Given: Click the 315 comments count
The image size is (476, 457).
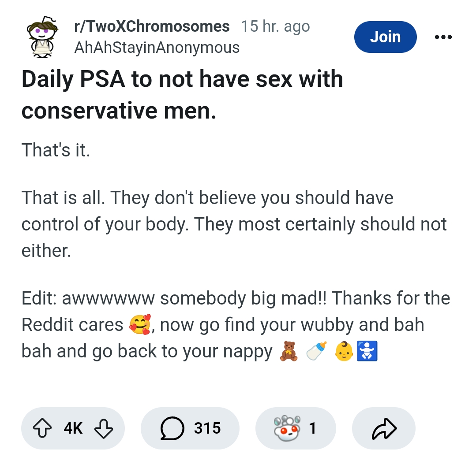Looking at the screenshot, I should coord(207,428).
